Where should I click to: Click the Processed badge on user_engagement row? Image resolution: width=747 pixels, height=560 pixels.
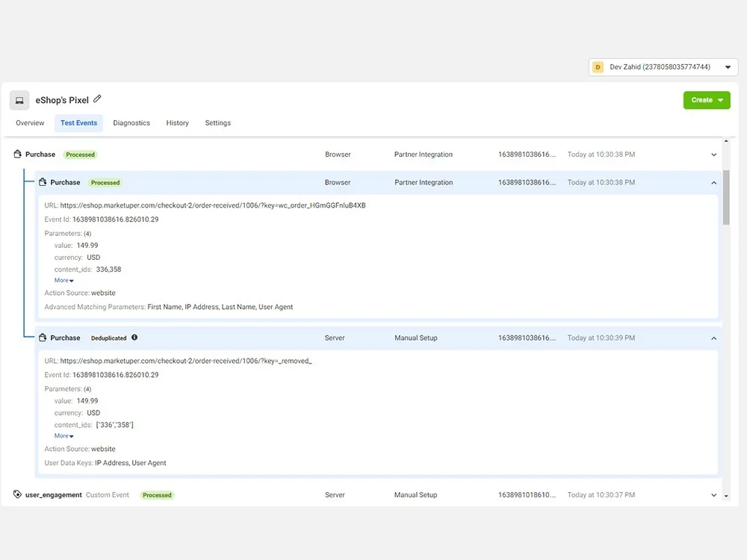tap(157, 495)
